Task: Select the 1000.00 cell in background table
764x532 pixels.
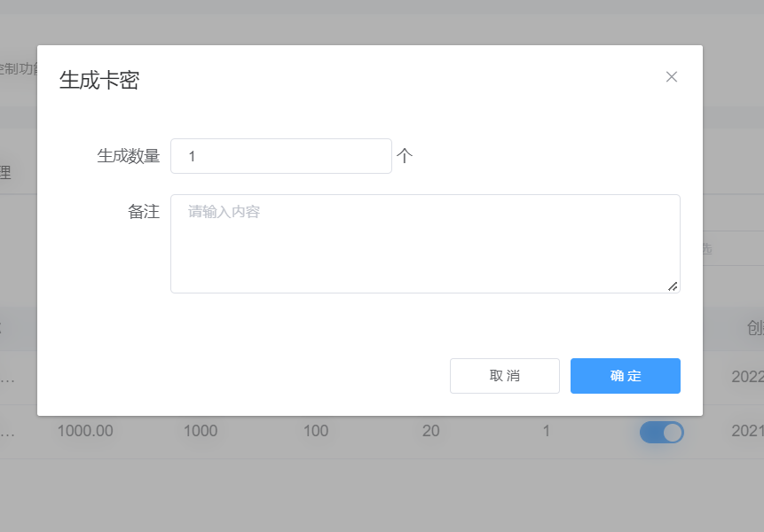Action: (85, 431)
